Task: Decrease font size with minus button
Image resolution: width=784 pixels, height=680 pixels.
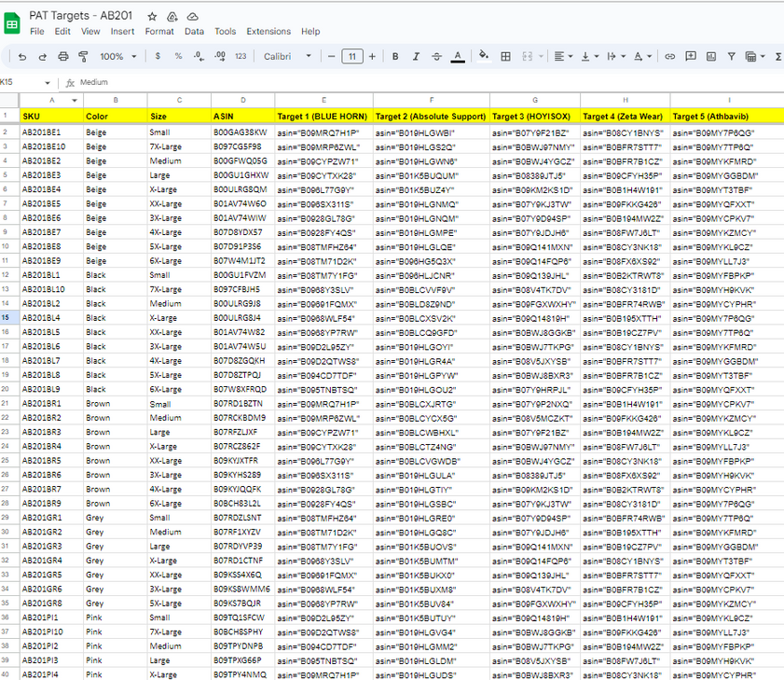Action: click(331, 57)
